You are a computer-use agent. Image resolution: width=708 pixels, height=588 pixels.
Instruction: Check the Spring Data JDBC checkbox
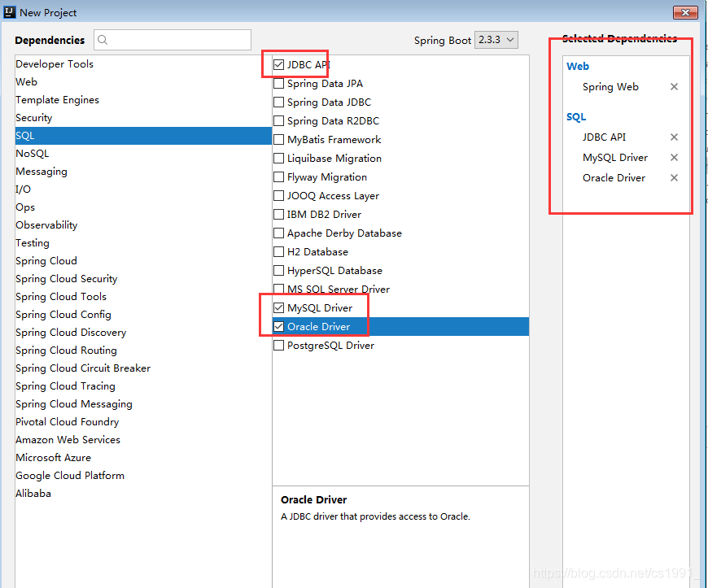278,102
